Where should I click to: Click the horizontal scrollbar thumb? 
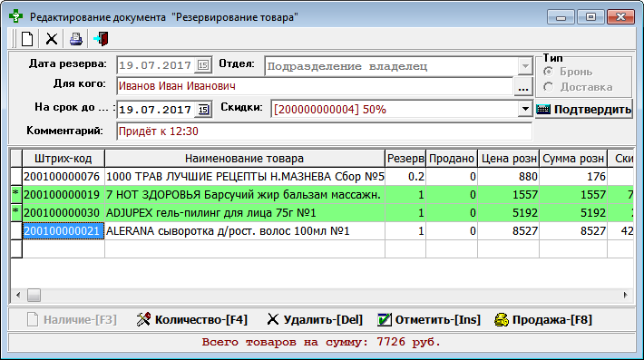click(x=34, y=295)
